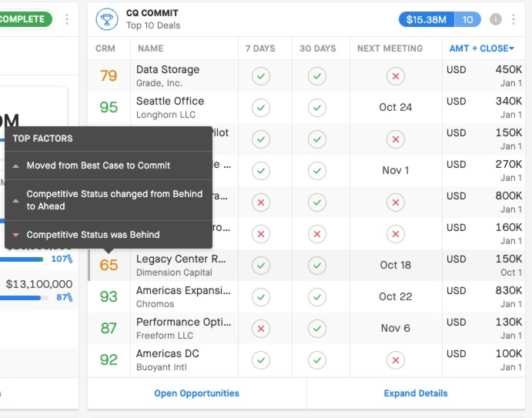Click the 30 days check icon for Americas DC
This screenshot has height=418, width=532.
click(317, 360)
